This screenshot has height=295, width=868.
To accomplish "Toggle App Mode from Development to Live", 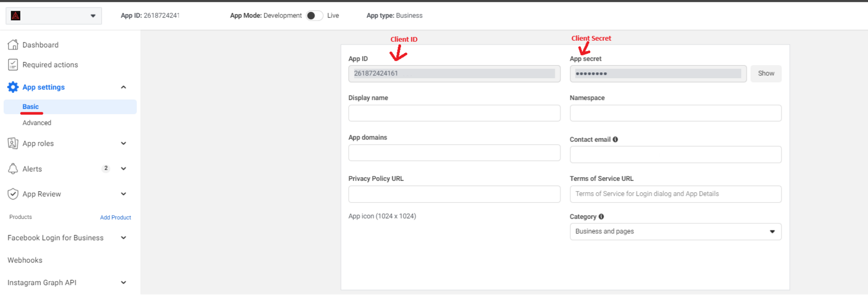I will point(314,16).
